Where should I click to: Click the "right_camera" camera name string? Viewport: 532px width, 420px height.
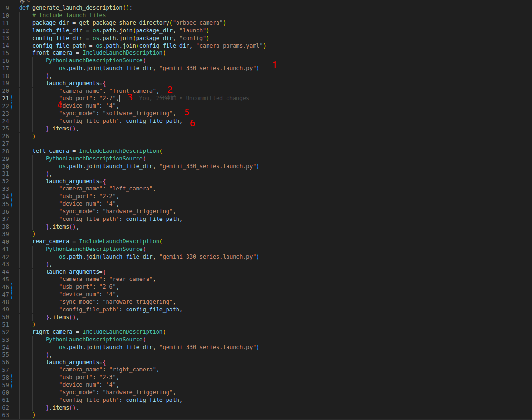click(x=134, y=370)
